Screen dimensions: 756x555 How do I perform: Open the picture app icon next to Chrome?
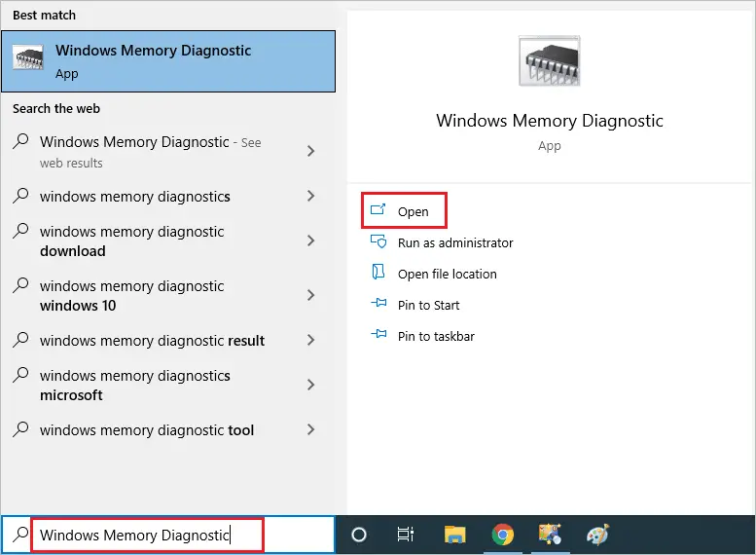[x=550, y=535]
